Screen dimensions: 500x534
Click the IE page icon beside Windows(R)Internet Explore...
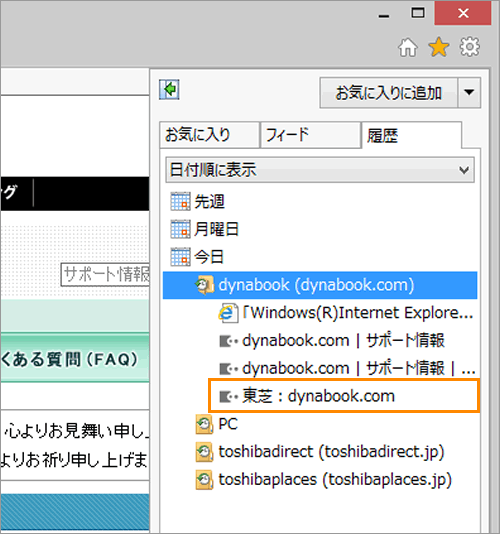(x=228, y=313)
